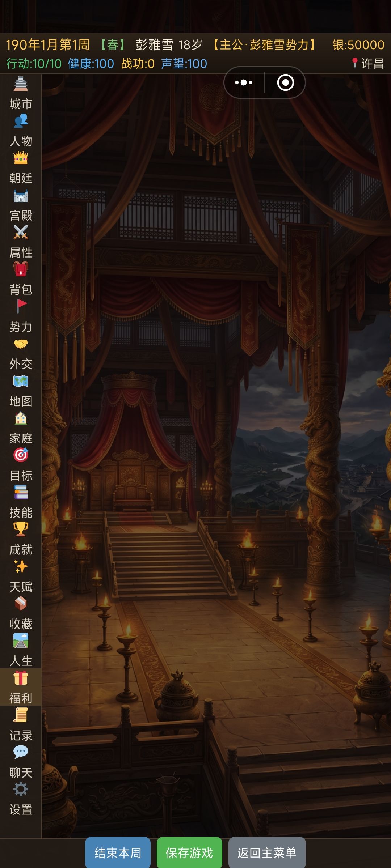Open the 福利 gift box icon
Screen dimensions: 391x868
click(x=21, y=678)
